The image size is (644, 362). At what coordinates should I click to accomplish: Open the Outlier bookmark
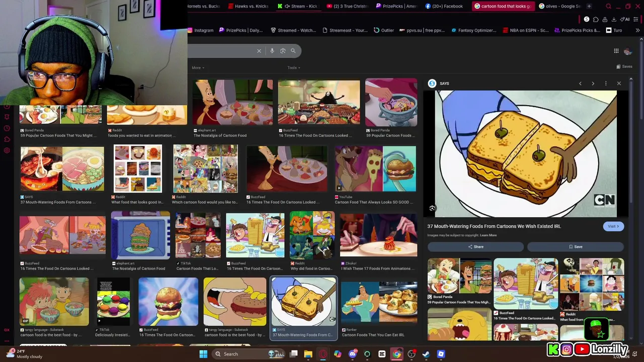pos(384,30)
